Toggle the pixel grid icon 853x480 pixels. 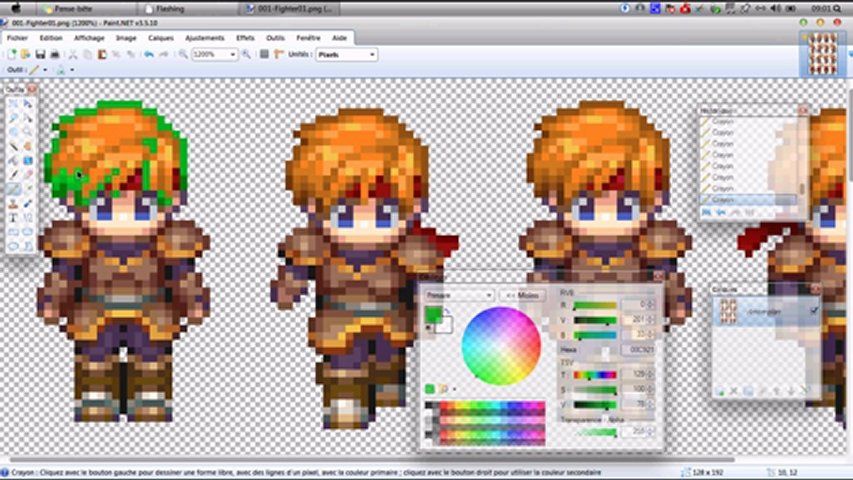click(264, 54)
